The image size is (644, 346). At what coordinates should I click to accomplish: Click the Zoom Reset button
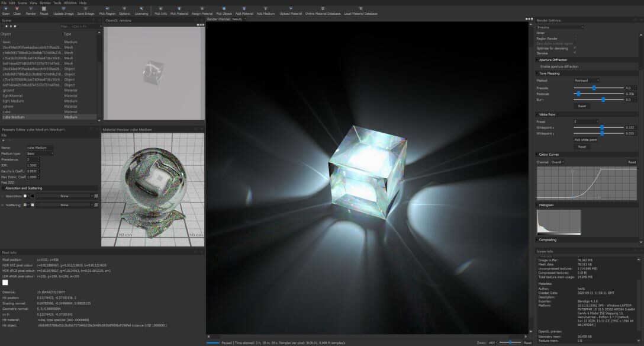click(528, 342)
